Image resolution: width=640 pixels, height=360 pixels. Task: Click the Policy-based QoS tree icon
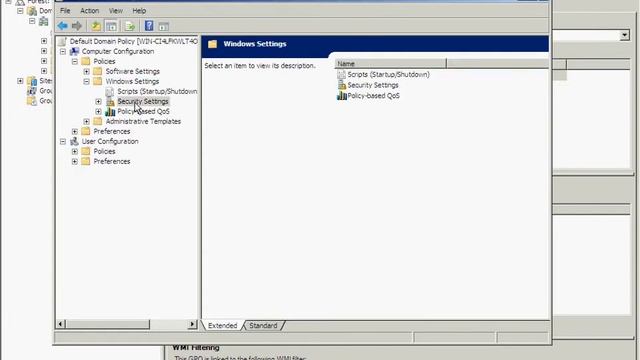click(x=110, y=111)
